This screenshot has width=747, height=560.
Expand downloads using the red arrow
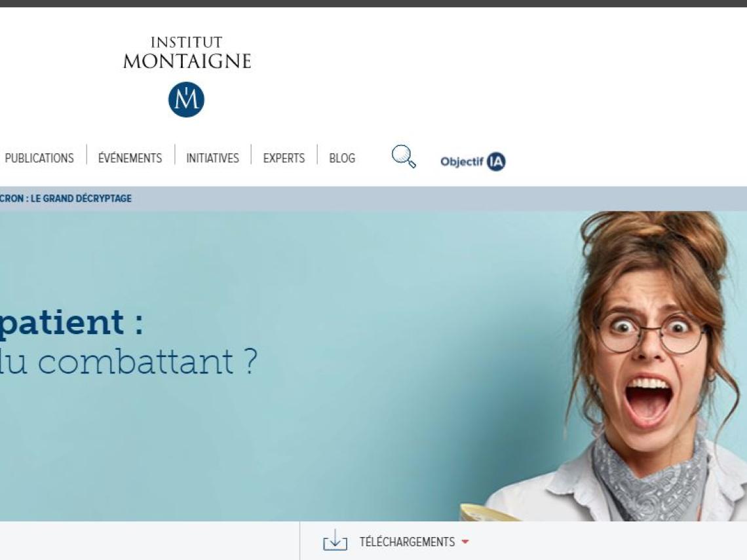pos(465,542)
